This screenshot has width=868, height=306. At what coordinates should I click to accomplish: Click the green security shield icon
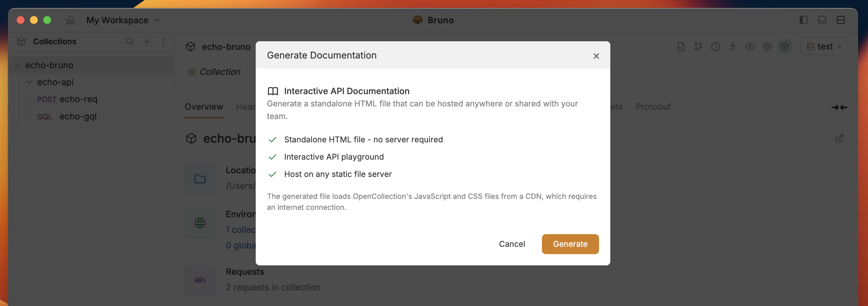785,47
